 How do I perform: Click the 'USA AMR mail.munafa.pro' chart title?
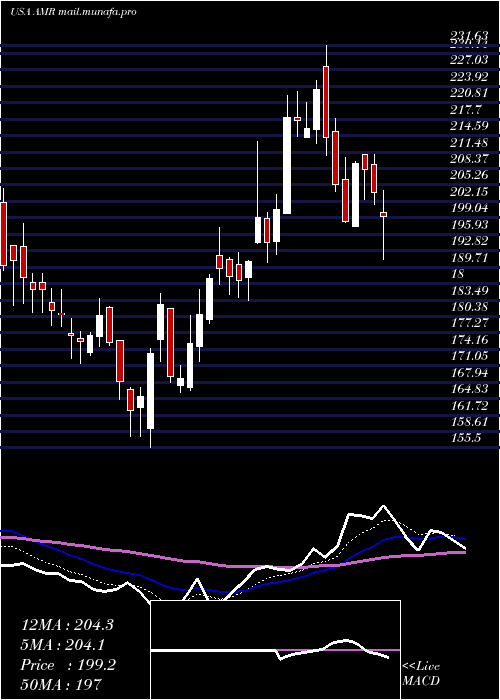(x=73, y=12)
